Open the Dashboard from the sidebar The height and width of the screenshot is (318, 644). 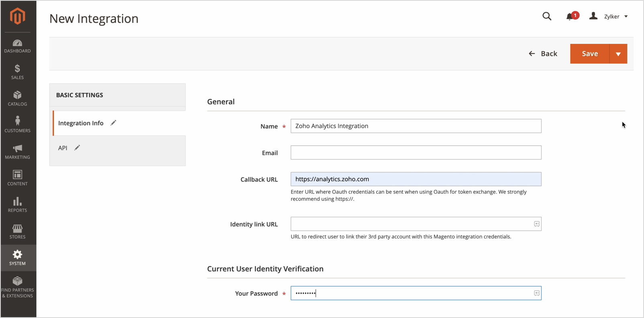tap(17, 46)
